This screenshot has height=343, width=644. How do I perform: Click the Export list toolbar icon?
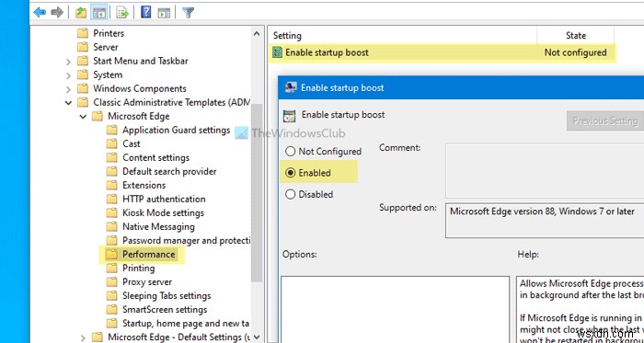coord(122,12)
